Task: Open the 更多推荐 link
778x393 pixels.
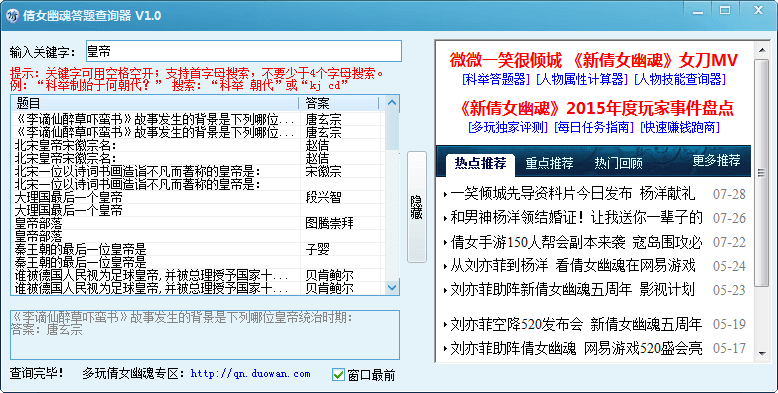Action: pos(716,160)
